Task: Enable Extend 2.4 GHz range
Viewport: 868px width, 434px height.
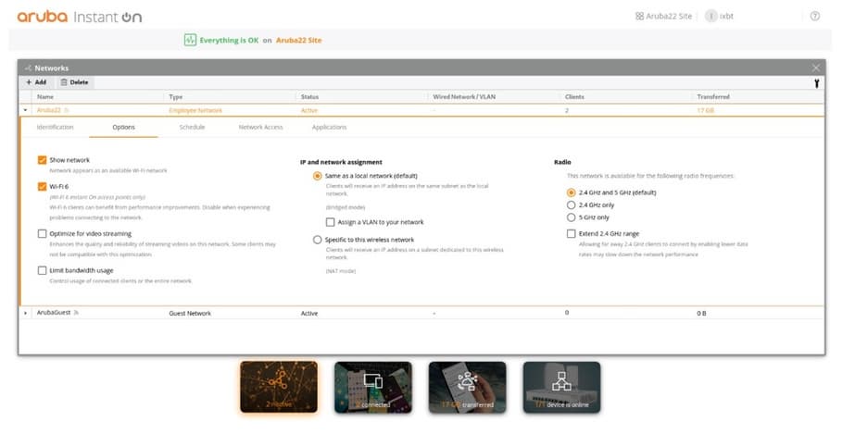Action: coord(572,233)
